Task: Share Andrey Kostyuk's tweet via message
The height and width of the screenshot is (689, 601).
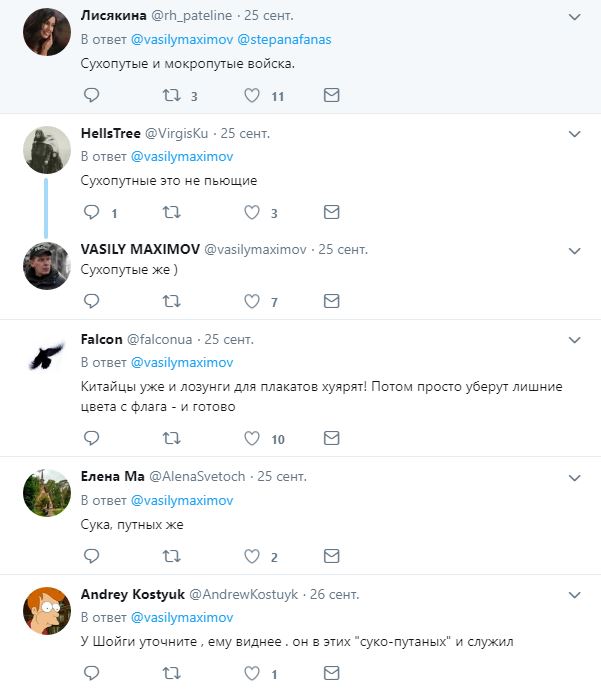Action: pos(332,674)
